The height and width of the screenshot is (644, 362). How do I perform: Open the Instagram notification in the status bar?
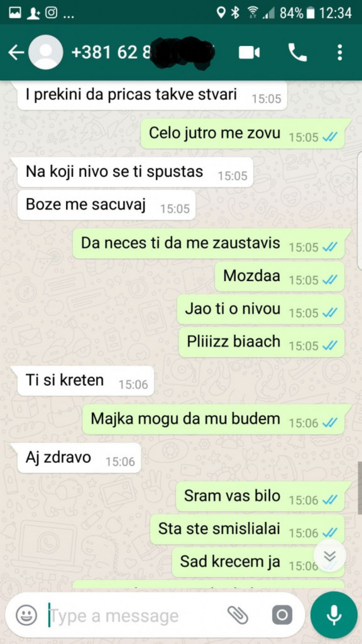tap(51, 12)
